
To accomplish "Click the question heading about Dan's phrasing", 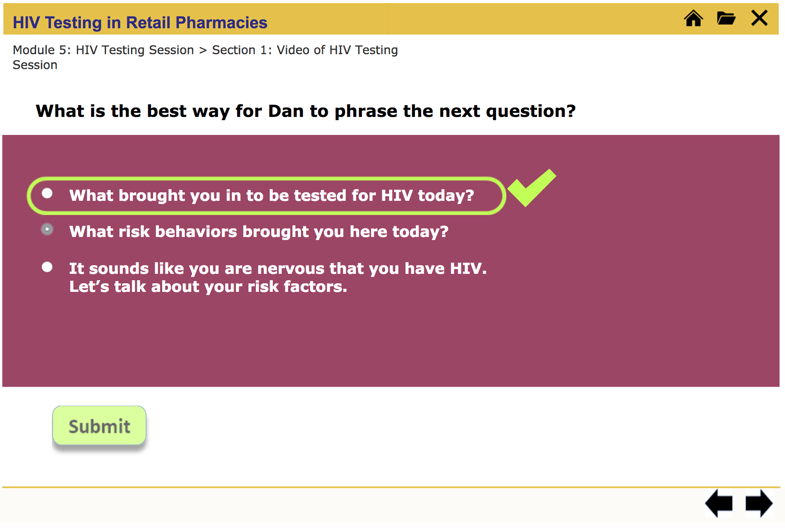I will (x=305, y=111).
